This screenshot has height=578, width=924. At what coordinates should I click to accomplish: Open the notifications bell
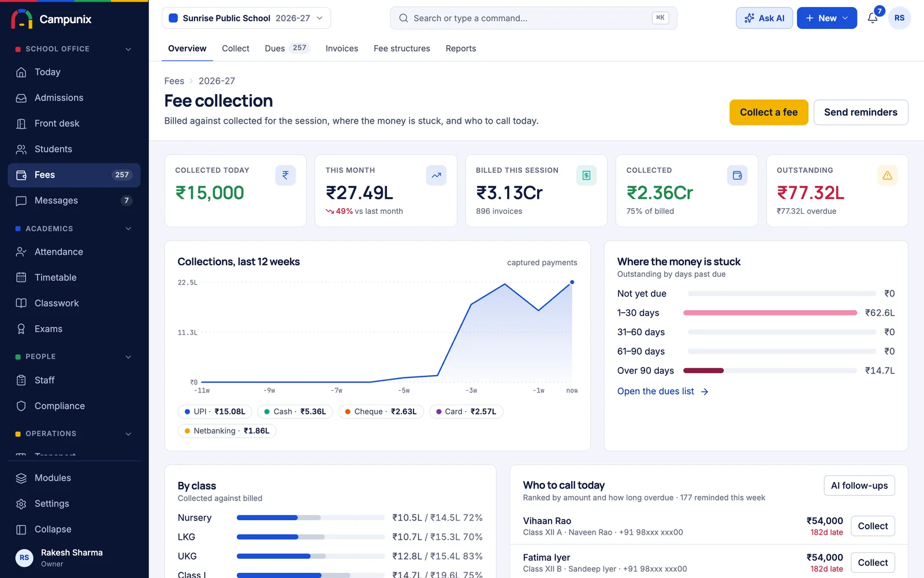point(873,18)
